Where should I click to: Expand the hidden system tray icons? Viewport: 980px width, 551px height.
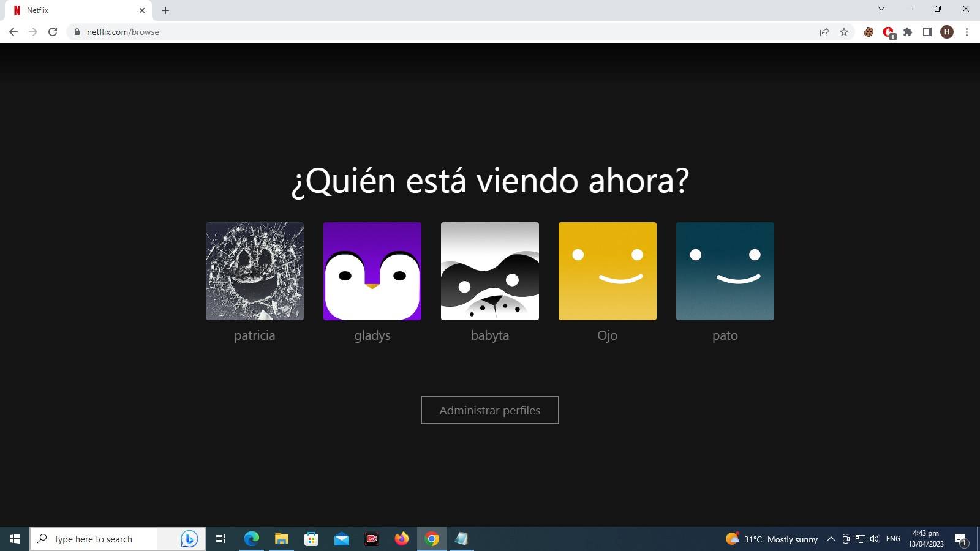click(831, 539)
